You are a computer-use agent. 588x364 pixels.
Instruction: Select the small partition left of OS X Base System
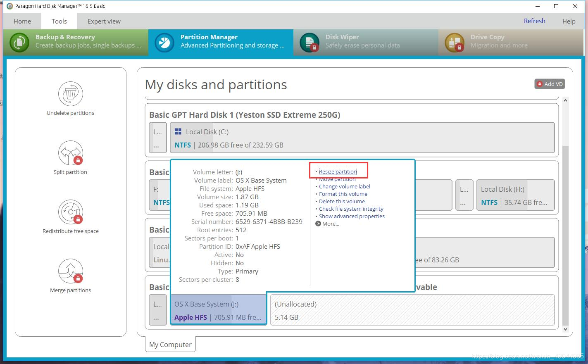(157, 310)
